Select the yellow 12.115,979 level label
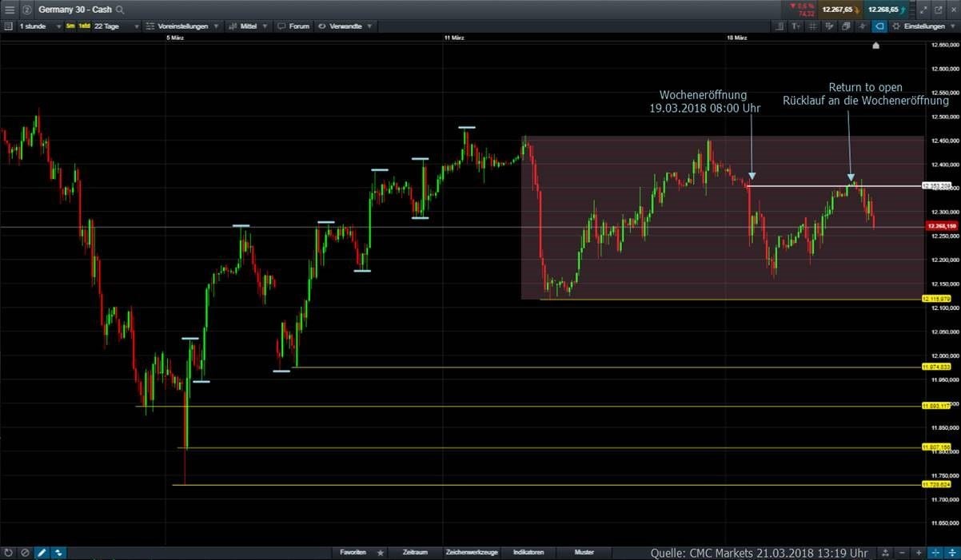The width and height of the screenshot is (961, 560). point(935,299)
